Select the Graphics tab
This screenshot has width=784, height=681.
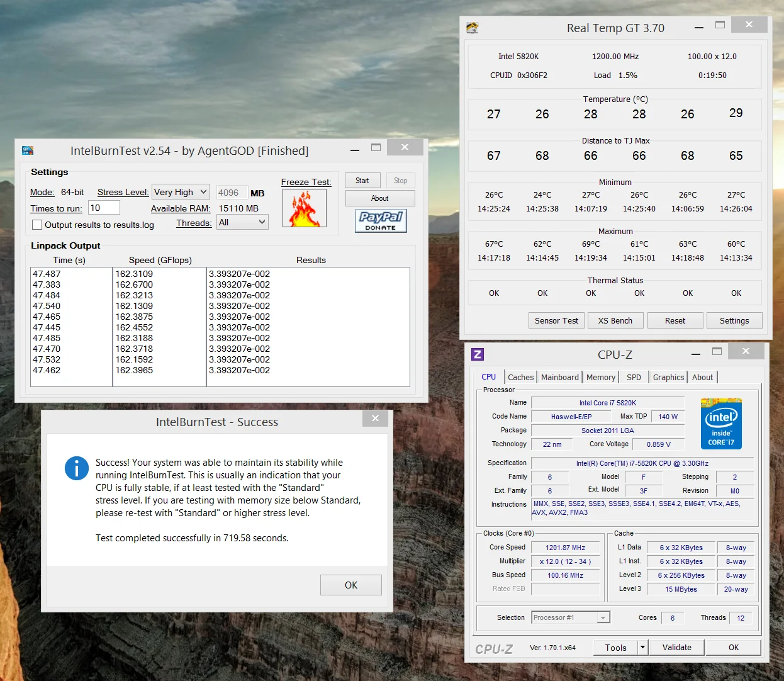[668, 377]
